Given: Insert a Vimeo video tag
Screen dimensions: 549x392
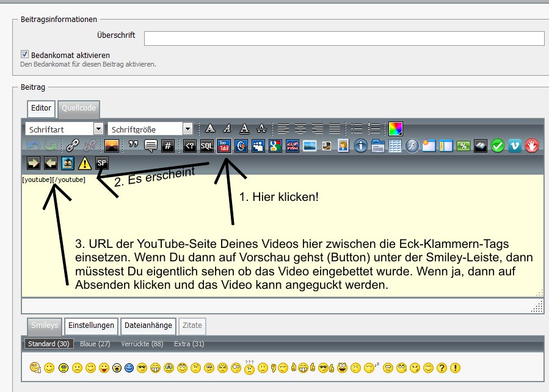Looking at the screenshot, I should [515, 145].
